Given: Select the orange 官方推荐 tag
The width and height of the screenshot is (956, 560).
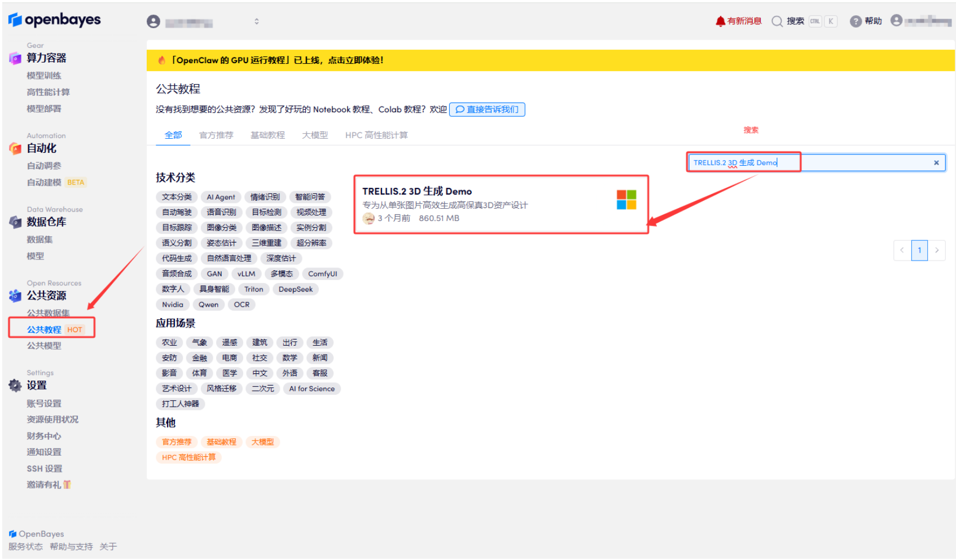Looking at the screenshot, I should 177,442.
